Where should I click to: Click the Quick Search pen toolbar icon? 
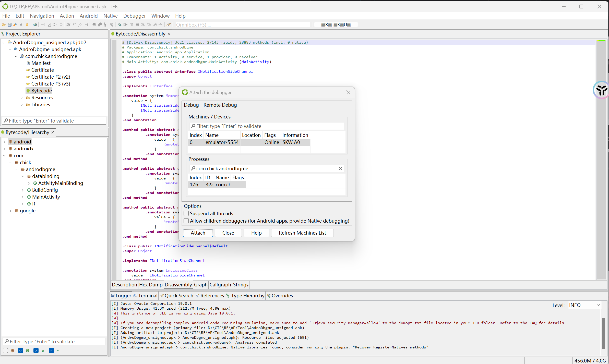point(169,25)
